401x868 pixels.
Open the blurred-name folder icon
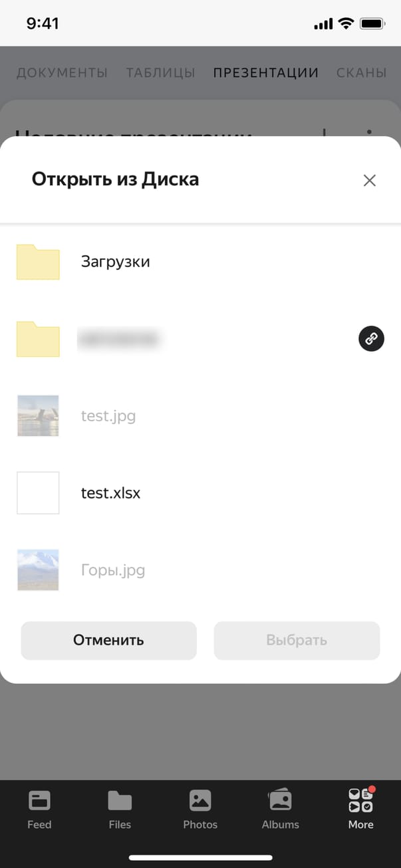(x=38, y=339)
